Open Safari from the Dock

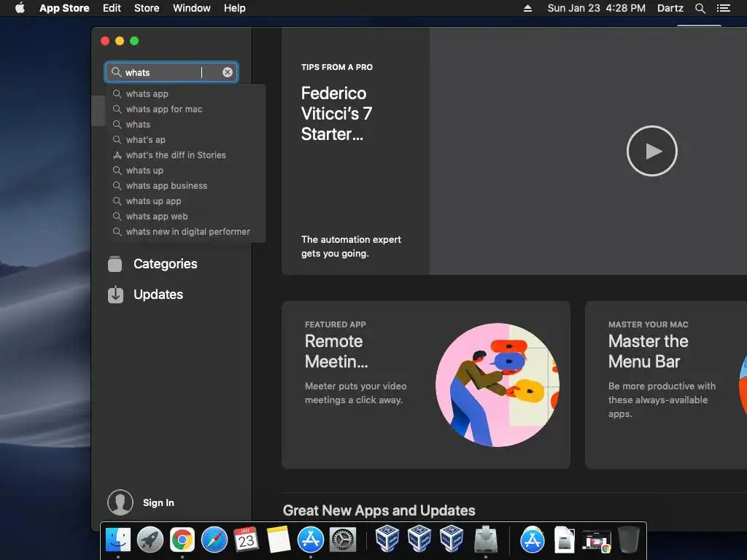(214, 540)
